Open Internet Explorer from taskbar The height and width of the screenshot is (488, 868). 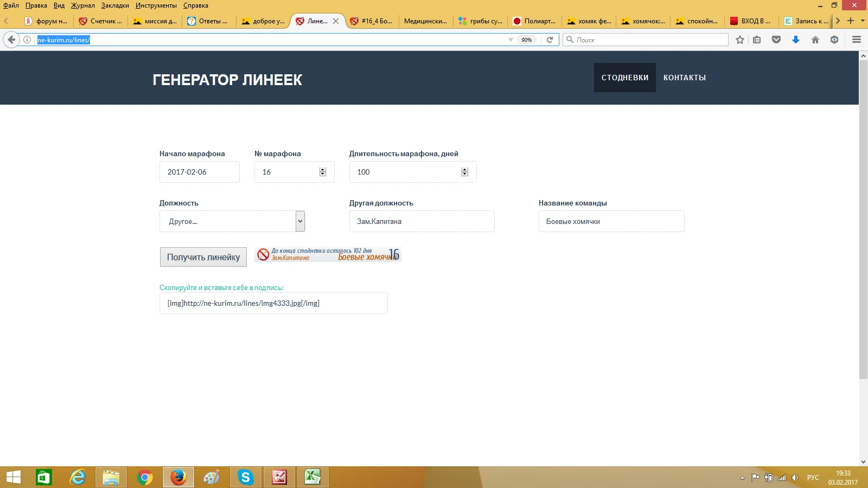point(78,477)
